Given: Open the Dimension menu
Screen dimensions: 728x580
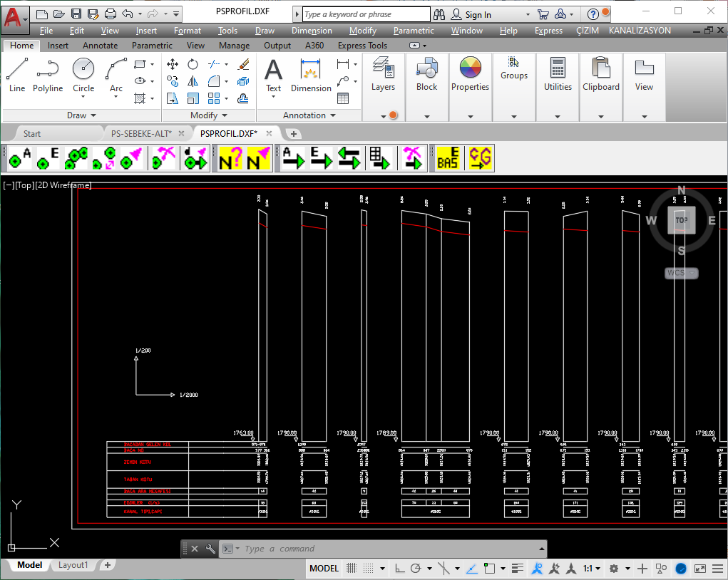Looking at the screenshot, I should coord(312,31).
